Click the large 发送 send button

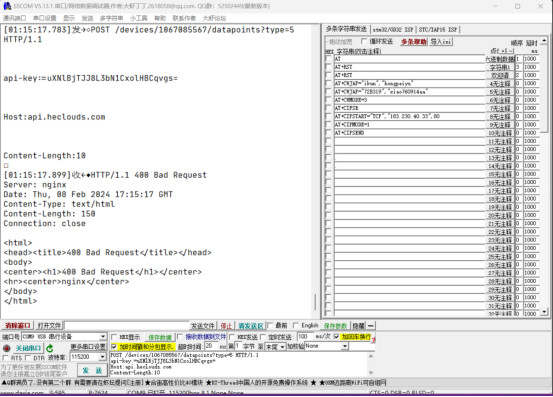[92, 370]
